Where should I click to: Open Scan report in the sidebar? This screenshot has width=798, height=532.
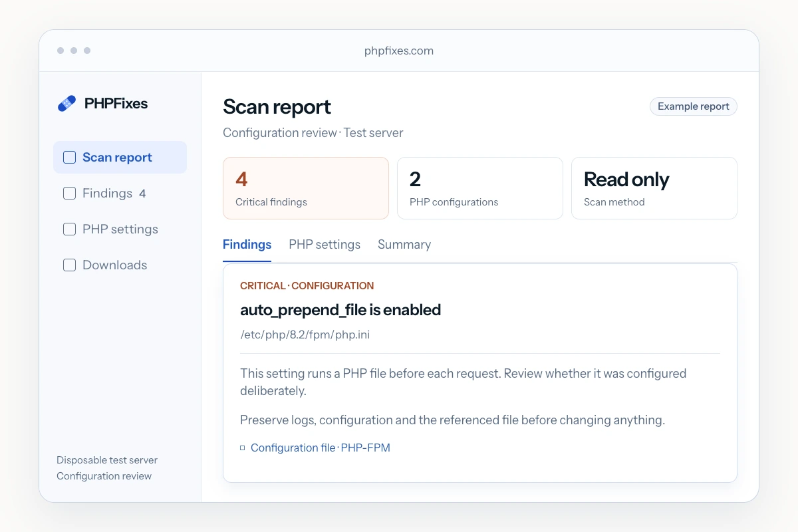[120, 158]
